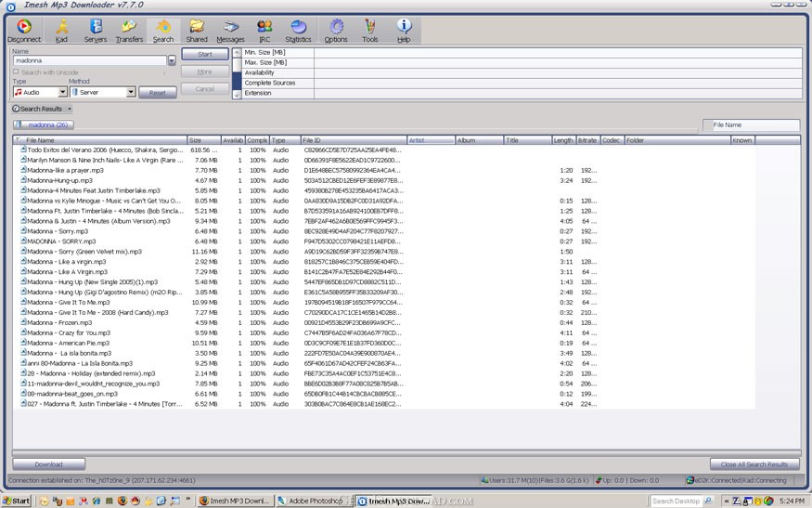
Task: Open the Name search history dropdown arrow
Action: click(172, 60)
